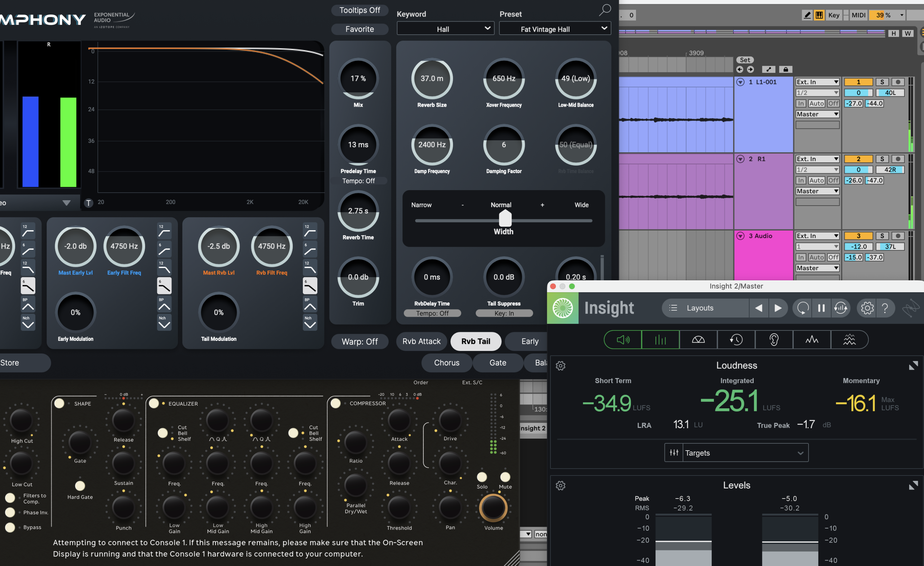Open Loudness panel settings gear
The image size is (924, 566).
[x=560, y=366]
